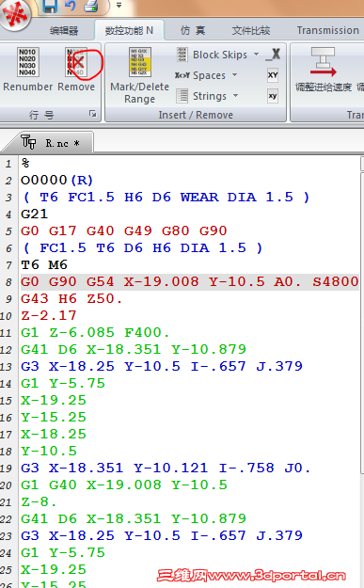Click comment line '( T6 FC1.5 H6 D6 WEAR DIA 1.5 )'
The height and width of the screenshot is (588, 364).
click(x=166, y=198)
